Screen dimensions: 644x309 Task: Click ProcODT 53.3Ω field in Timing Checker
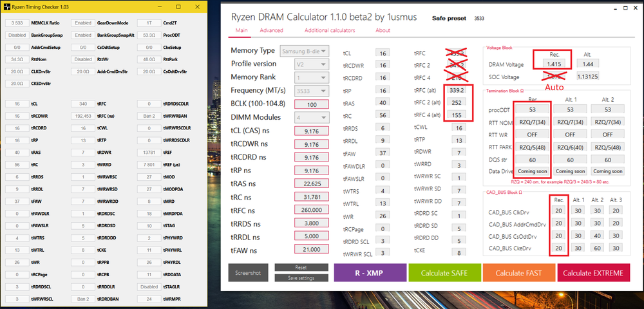[x=149, y=35]
